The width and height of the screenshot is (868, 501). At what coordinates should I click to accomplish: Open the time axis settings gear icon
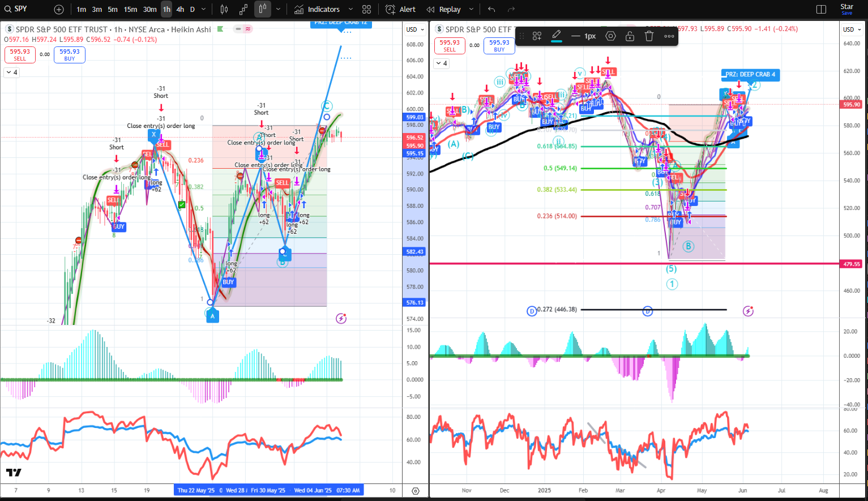[x=416, y=491]
